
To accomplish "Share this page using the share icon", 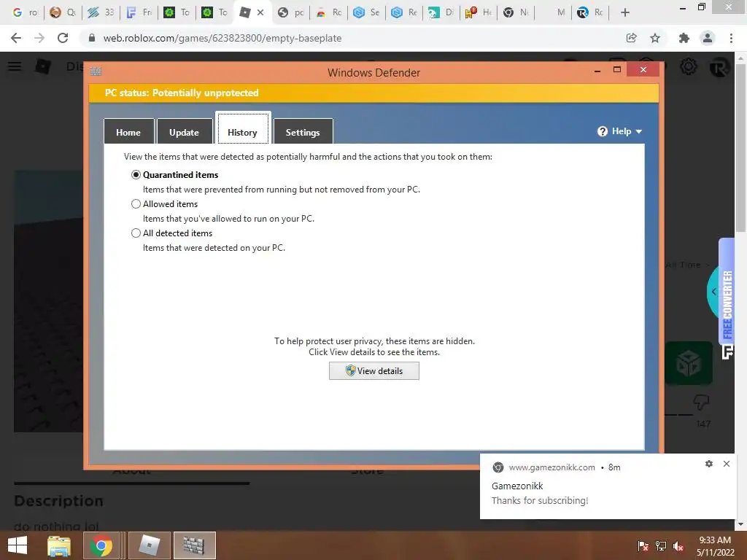I will click(632, 38).
